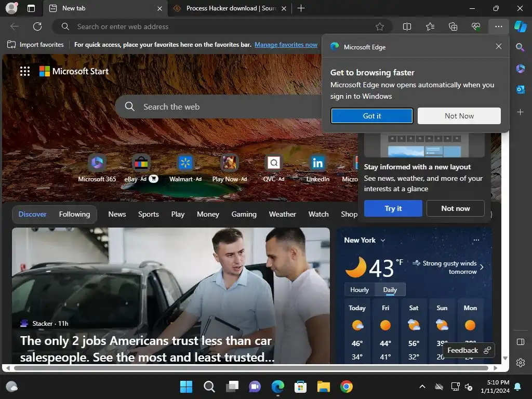This screenshot has height=399, width=532.
Task: Launch Google Chrome from taskbar
Action: (347, 387)
